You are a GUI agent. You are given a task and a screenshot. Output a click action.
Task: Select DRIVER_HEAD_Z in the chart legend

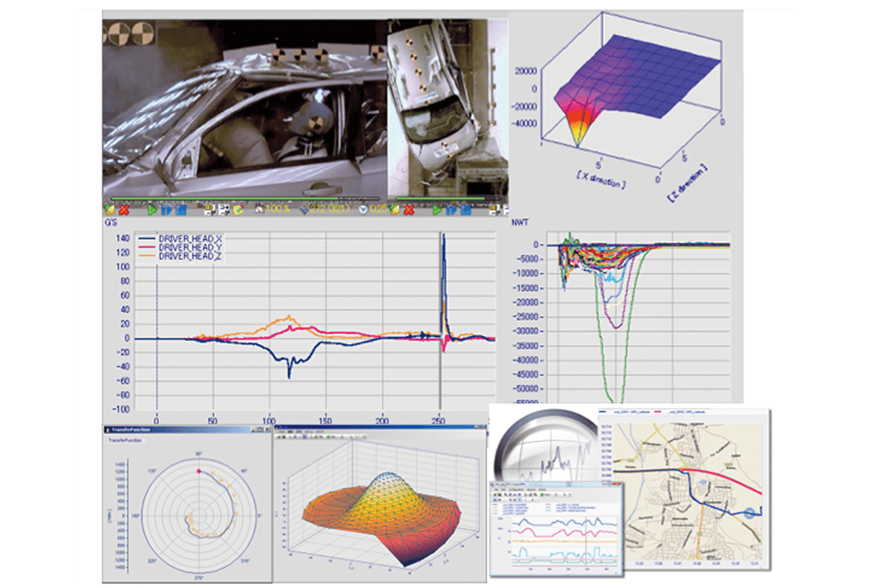point(183,256)
